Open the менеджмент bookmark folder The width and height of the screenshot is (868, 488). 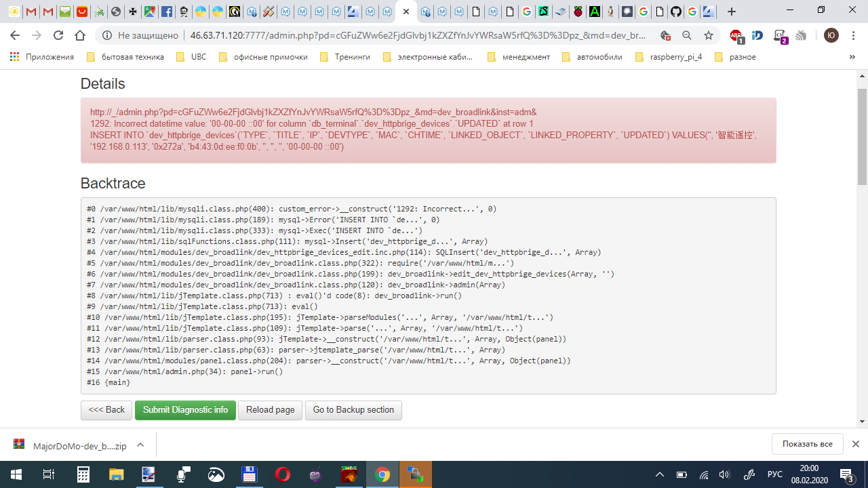click(519, 57)
